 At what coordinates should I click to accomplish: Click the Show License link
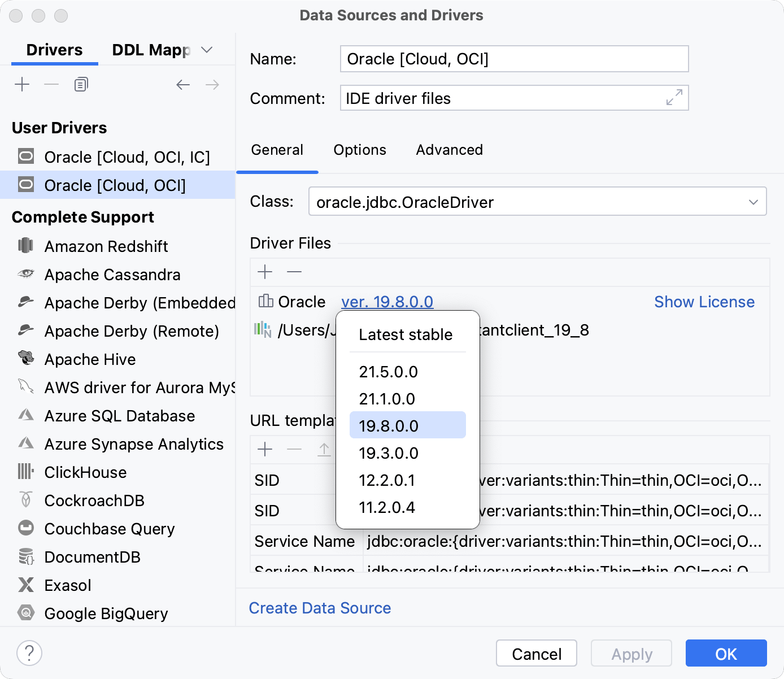tap(704, 302)
